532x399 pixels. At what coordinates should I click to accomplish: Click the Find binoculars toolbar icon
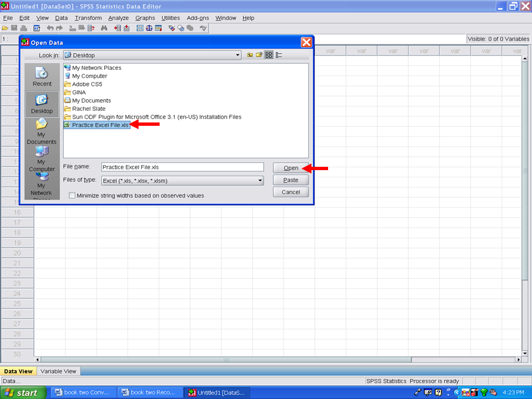click(104, 28)
